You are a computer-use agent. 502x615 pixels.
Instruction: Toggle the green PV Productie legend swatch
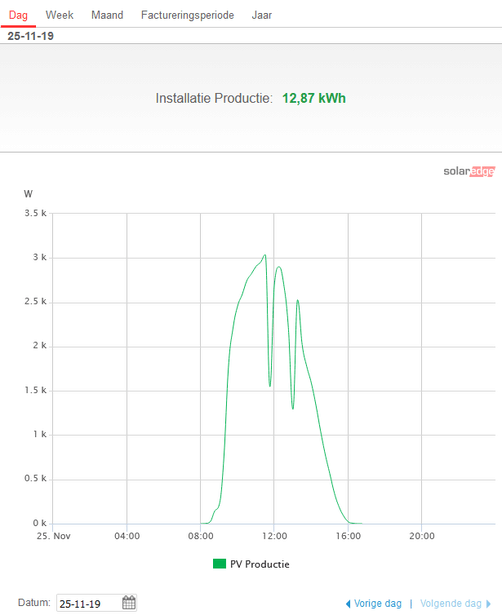tap(219, 564)
